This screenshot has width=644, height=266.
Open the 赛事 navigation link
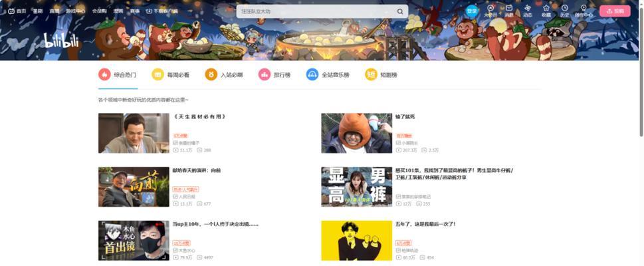click(x=135, y=11)
